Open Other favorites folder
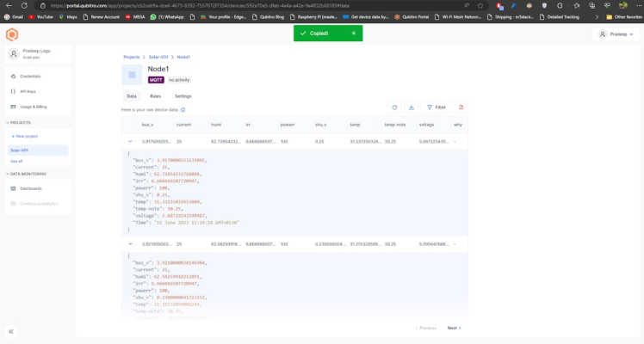 624,17
